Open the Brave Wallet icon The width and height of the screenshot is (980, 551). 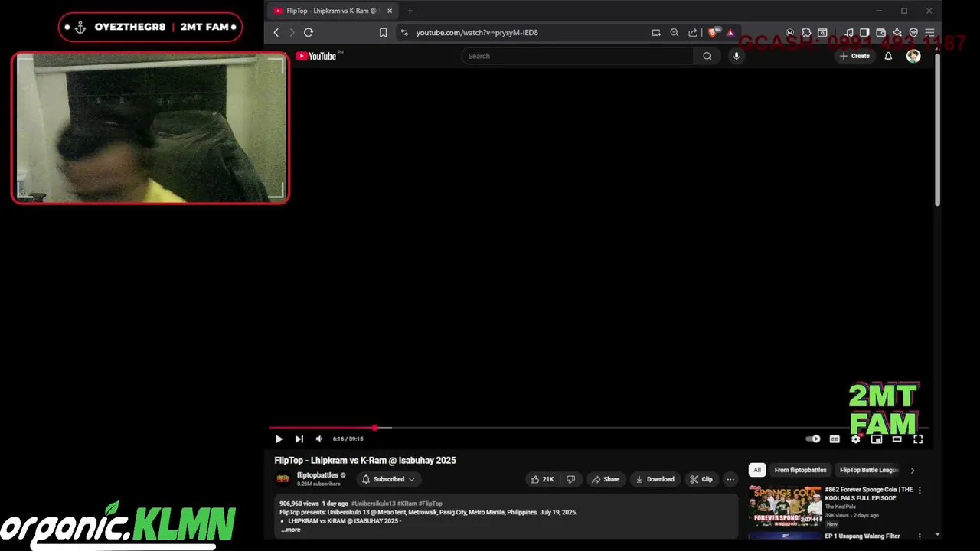[x=881, y=32]
